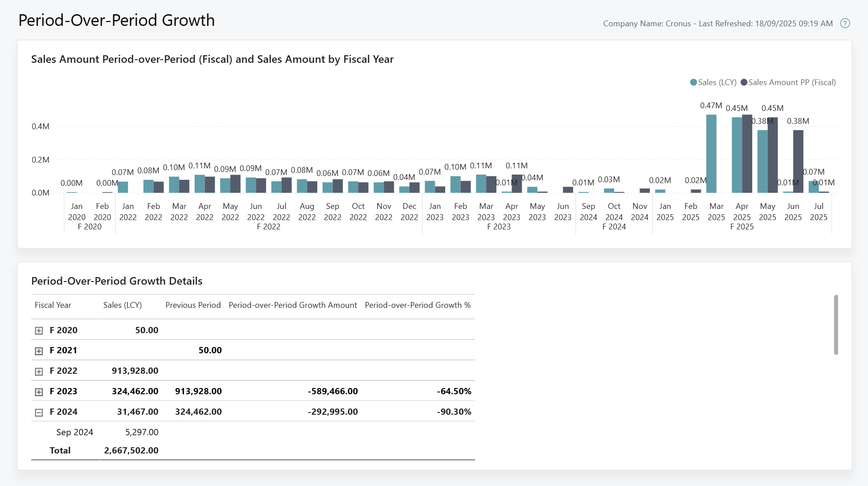The height and width of the screenshot is (486, 868).
Task: Toggle the Sales (LCY) series in legend
Action: [x=713, y=82]
